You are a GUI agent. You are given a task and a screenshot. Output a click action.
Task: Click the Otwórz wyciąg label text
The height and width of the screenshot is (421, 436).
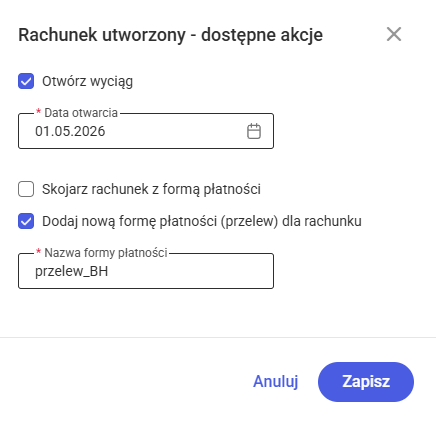pyautogui.click(x=87, y=82)
